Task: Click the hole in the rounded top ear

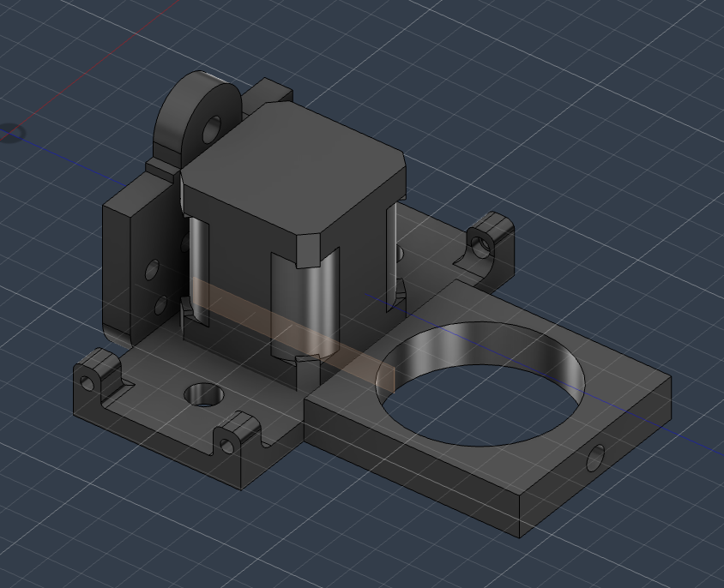Action: coord(213,129)
